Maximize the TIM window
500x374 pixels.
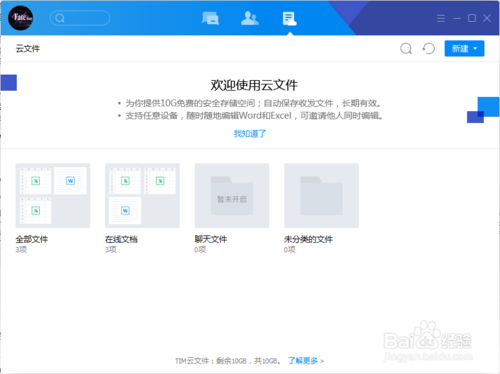[x=472, y=18]
